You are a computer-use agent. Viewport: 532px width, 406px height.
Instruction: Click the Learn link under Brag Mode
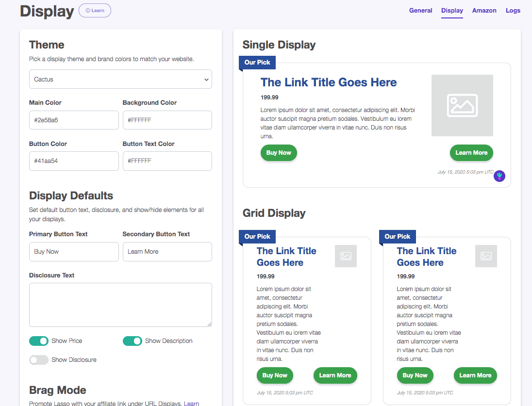point(191,403)
